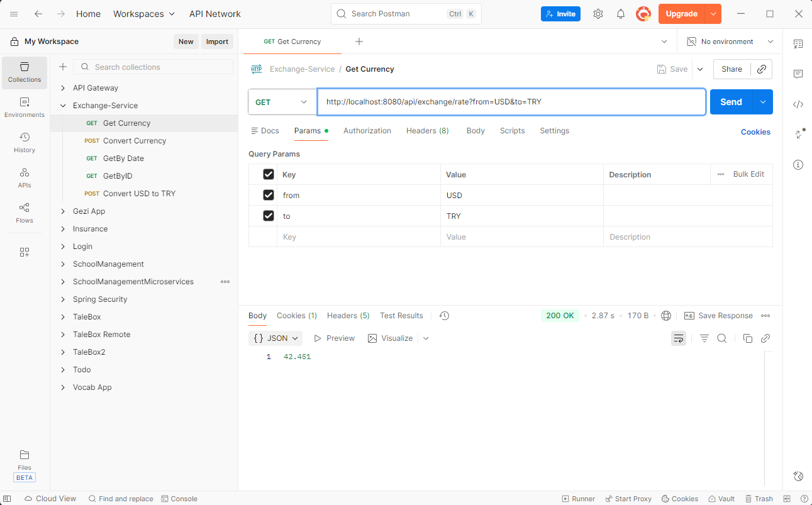Open the GET method dropdown
Viewport: 812px width, 505px height.
(x=282, y=102)
